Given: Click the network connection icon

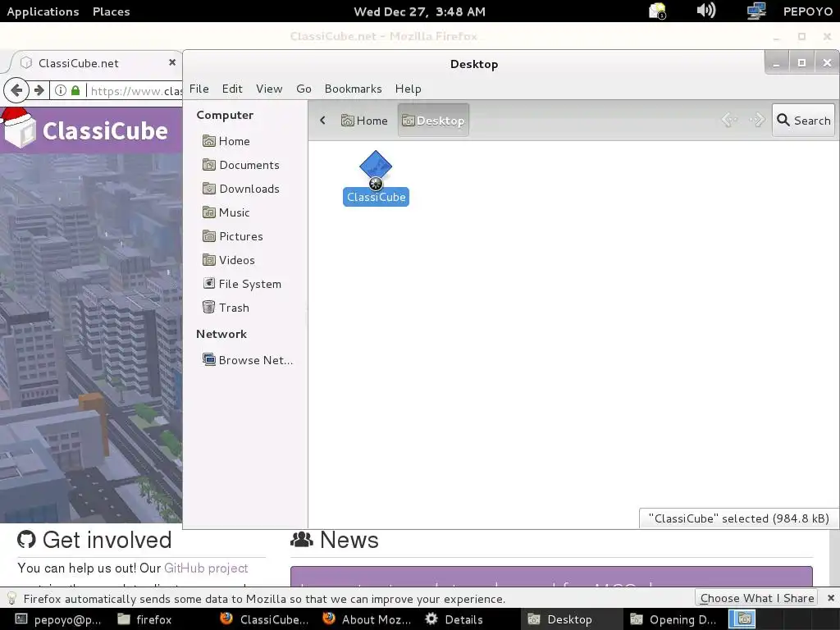Looking at the screenshot, I should pos(756,11).
